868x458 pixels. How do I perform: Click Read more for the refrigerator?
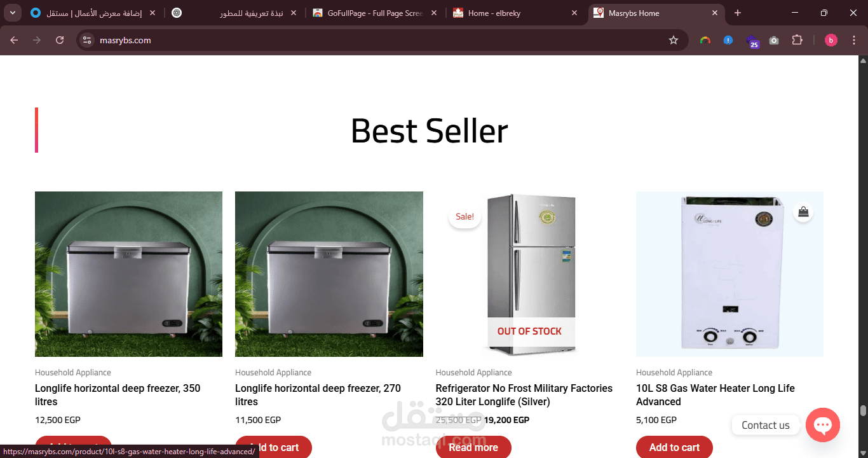(473, 447)
